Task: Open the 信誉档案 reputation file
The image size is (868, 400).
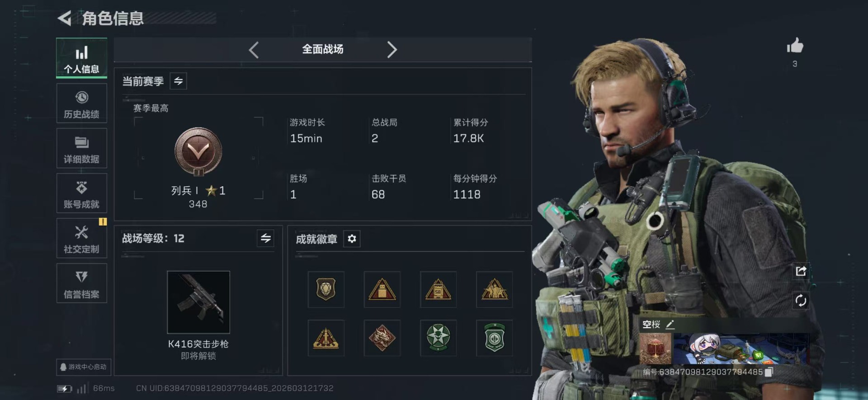Action: pyautogui.click(x=82, y=283)
